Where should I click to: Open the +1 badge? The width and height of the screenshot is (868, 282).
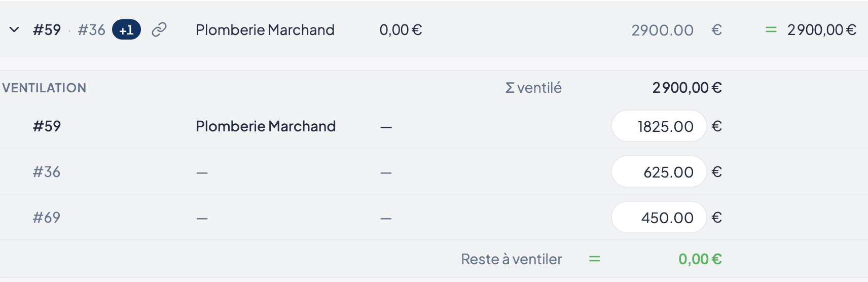coord(126,29)
